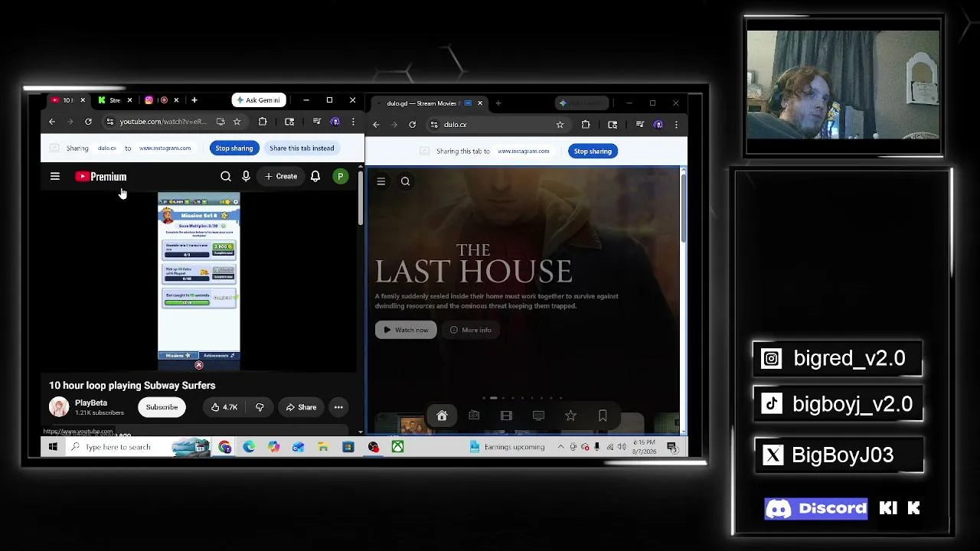Image resolution: width=980 pixels, height=551 pixels.
Task: Open Earnings upcoming taskbar widget
Action: (508, 447)
